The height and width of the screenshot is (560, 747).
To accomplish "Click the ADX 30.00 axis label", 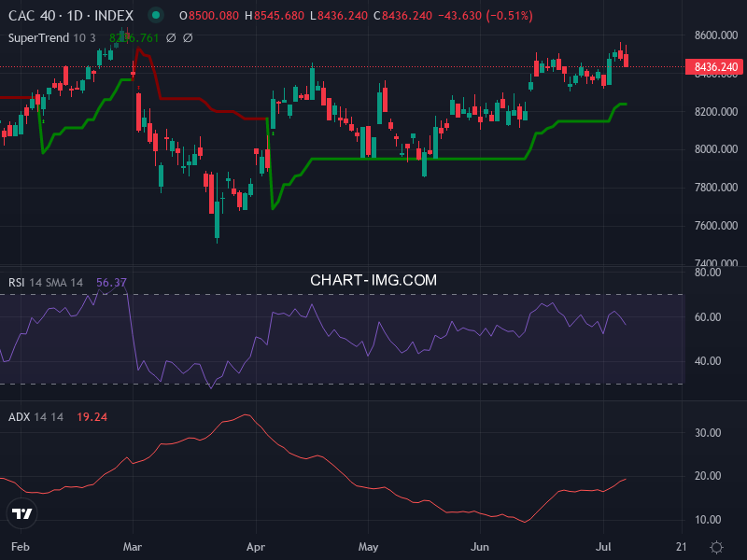I will [708, 432].
